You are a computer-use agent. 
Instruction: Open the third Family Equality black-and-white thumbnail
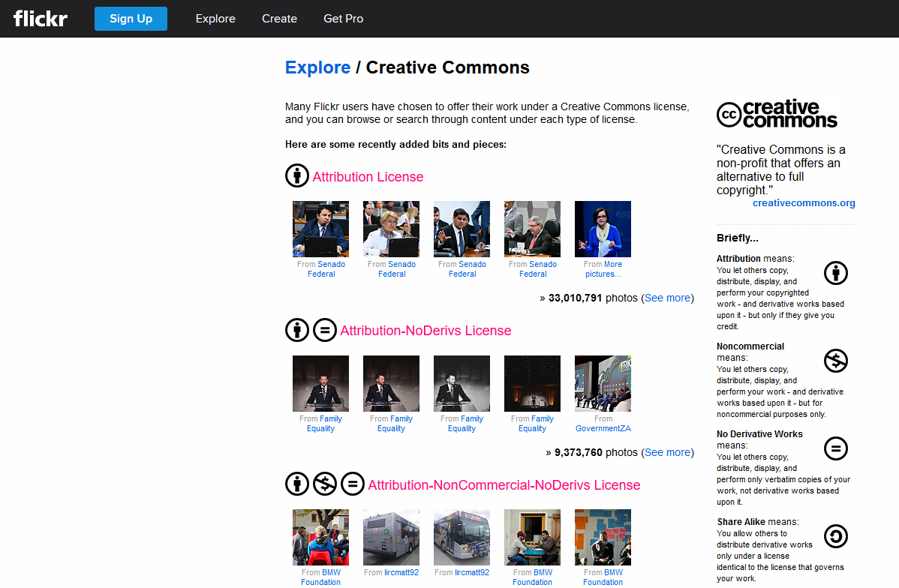click(462, 383)
